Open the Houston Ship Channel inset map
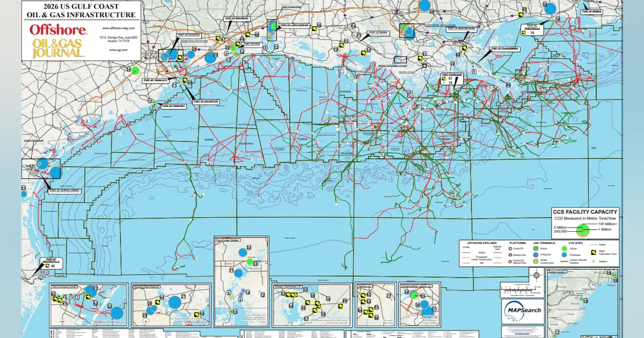The image size is (644, 338). point(171,305)
